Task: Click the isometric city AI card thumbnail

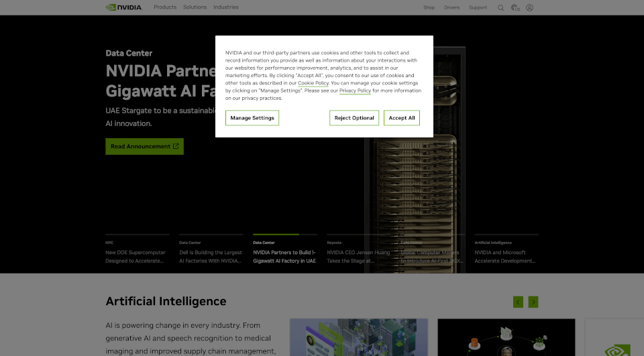Action: tap(358, 337)
